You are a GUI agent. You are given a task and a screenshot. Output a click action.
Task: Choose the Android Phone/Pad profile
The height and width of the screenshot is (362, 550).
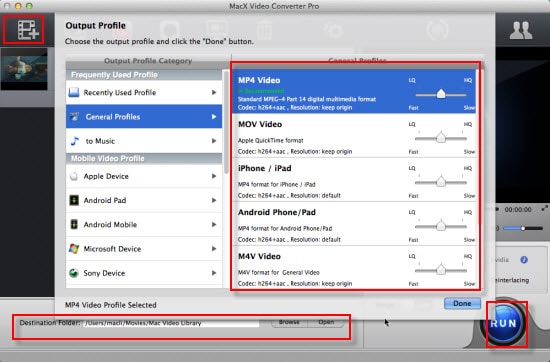(354, 223)
